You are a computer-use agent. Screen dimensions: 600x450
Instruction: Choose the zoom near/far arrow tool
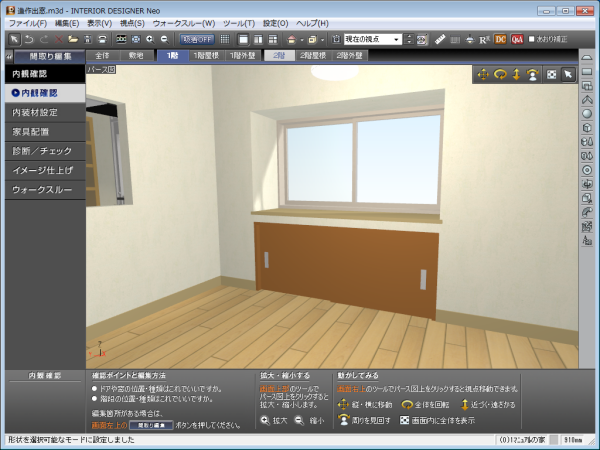tap(515, 74)
